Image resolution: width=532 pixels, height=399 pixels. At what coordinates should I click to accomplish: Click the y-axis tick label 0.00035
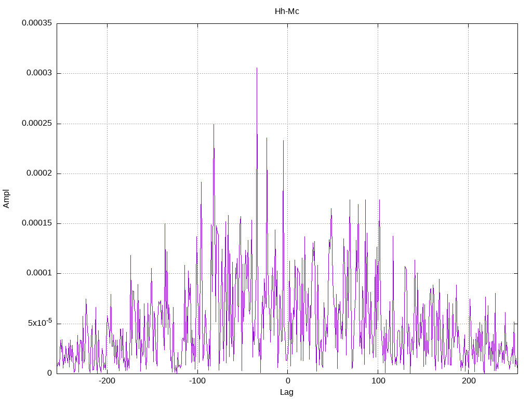37,23
